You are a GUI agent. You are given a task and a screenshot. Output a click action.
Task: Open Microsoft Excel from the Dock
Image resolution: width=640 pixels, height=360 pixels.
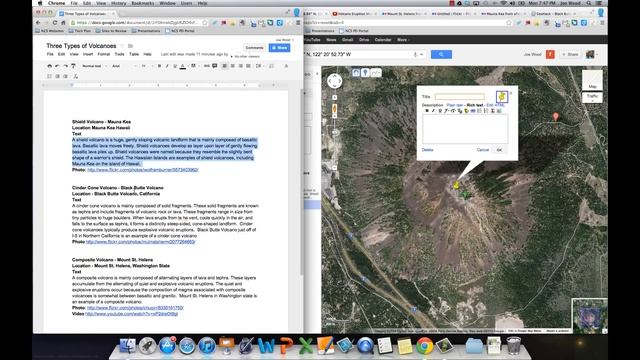[x=306, y=346]
